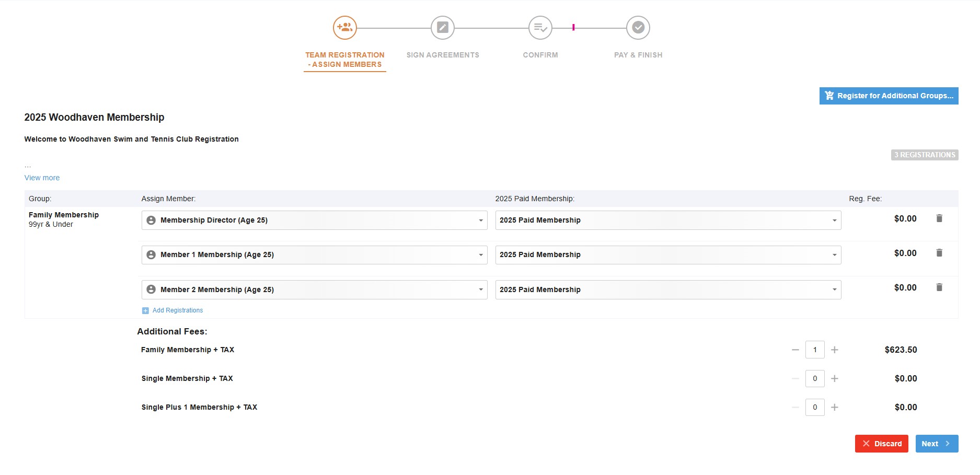980x475 pixels.
Task: Click the Pay & Finish checkmark icon
Action: 638,28
